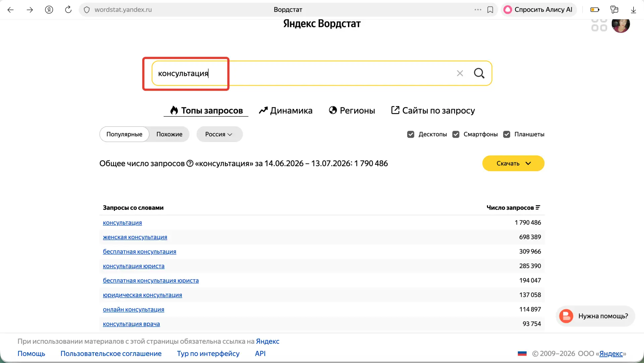Reload the Wordstat page
Screen dimensions: 644x363
coord(68,9)
